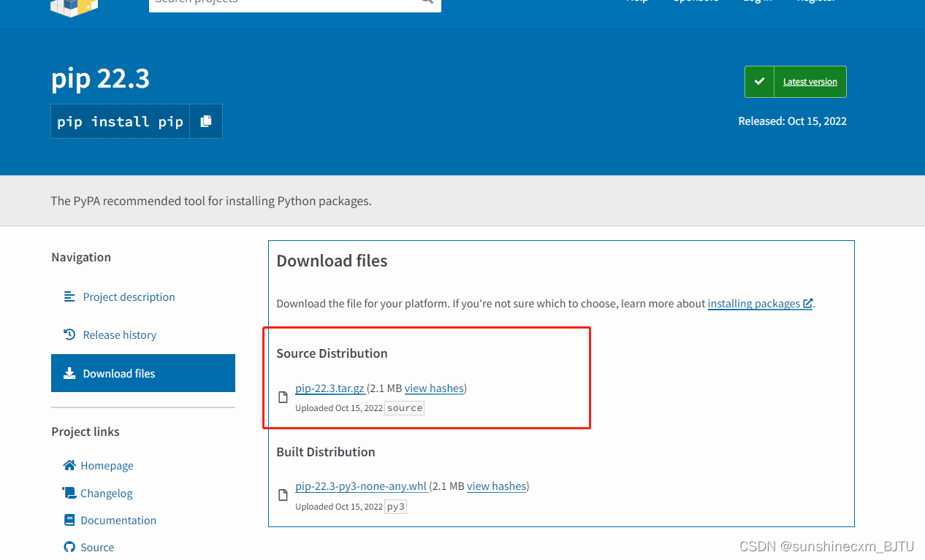Download pip-22.3.tar.gz source file
The height and width of the screenshot is (560, 925).
(x=330, y=388)
